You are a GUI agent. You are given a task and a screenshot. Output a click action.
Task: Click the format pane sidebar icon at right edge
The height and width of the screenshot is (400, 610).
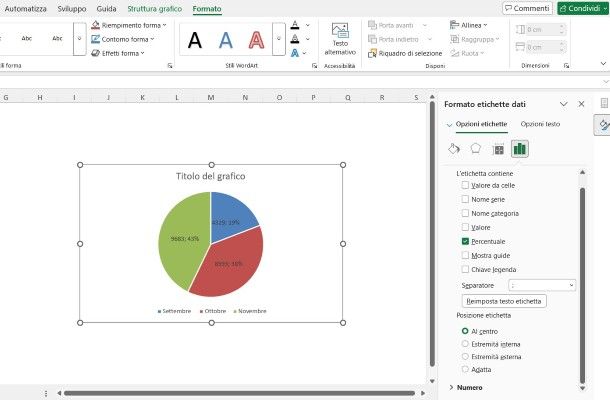603,125
